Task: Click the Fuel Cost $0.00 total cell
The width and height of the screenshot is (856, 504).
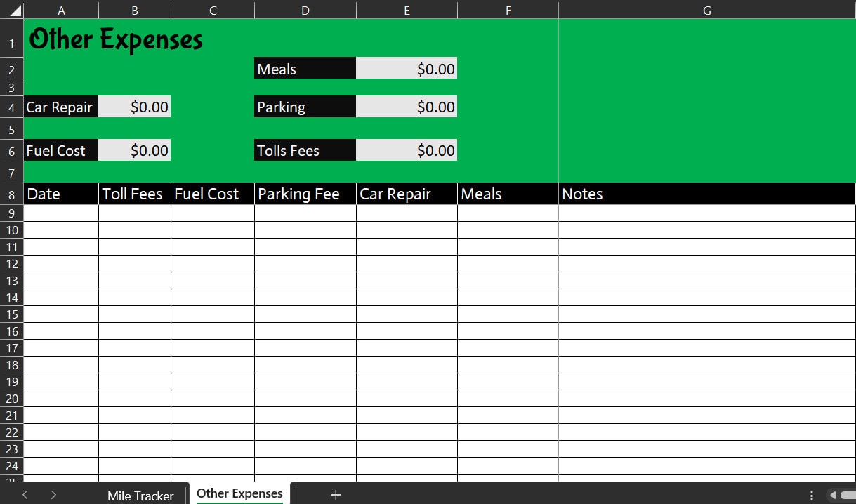Action: pyautogui.click(x=134, y=150)
